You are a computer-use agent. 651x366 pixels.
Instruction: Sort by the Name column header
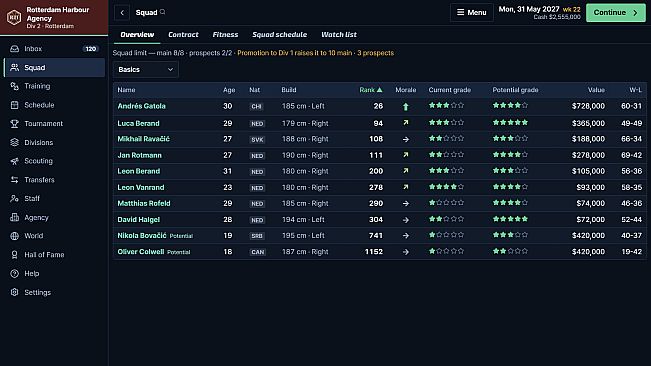click(126, 90)
